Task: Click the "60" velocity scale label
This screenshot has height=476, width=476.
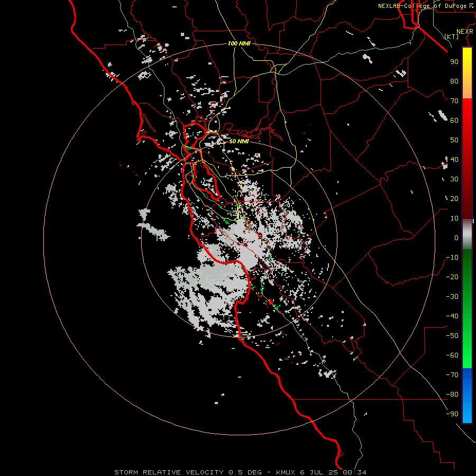Action: pos(454,120)
